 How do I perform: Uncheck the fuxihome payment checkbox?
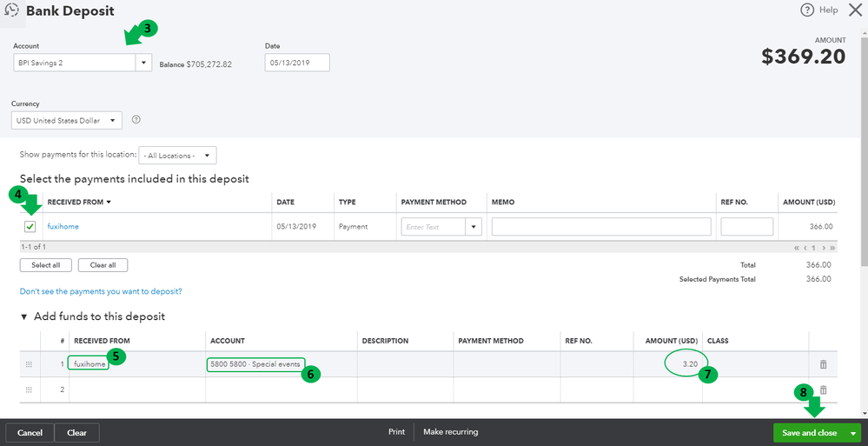click(x=30, y=226)
